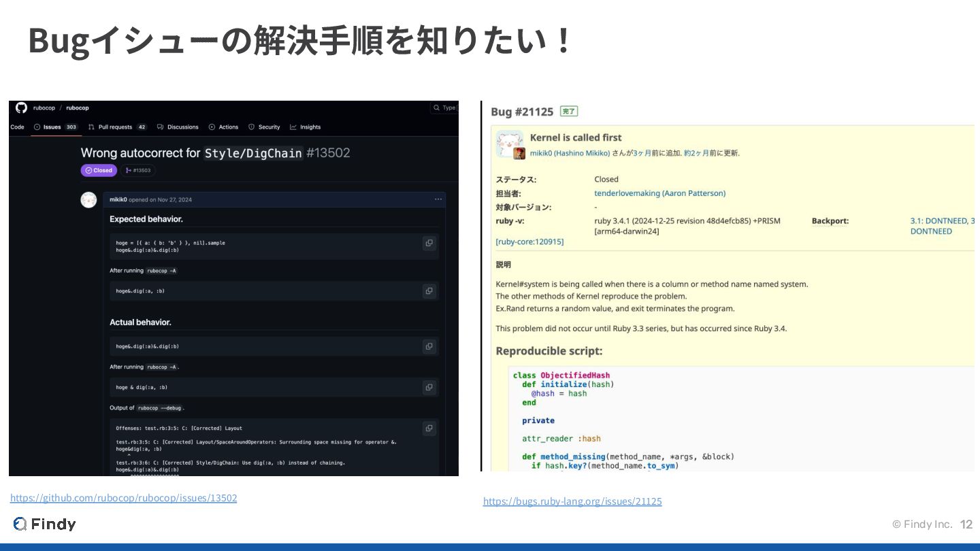The image size is (980, 551).
Task: Click the Issues count badge 303
Action: coord(71,127)
